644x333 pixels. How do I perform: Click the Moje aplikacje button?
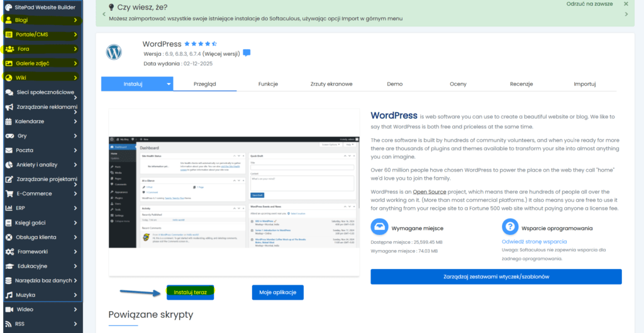(x=277, y=292)
